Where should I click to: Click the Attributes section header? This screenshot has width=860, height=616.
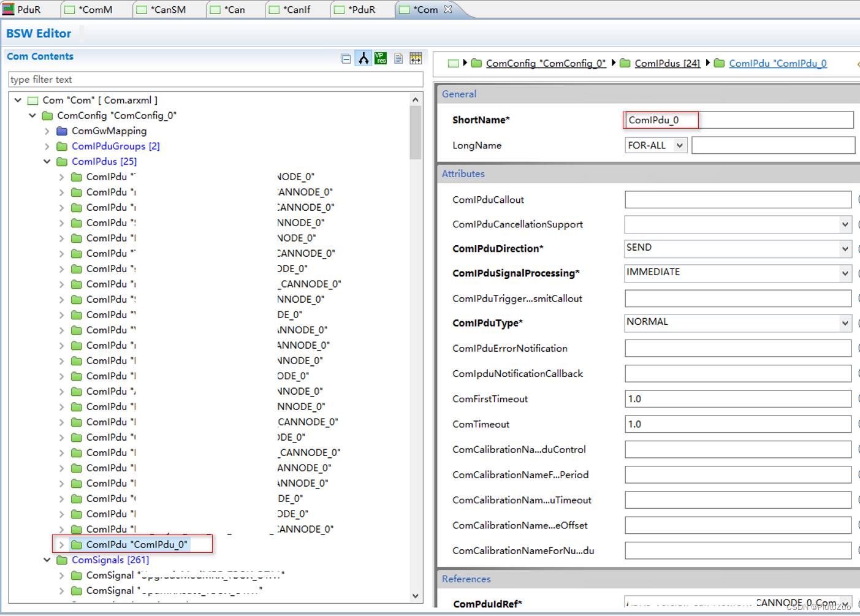pyautogui.click(x=649, y=173)
